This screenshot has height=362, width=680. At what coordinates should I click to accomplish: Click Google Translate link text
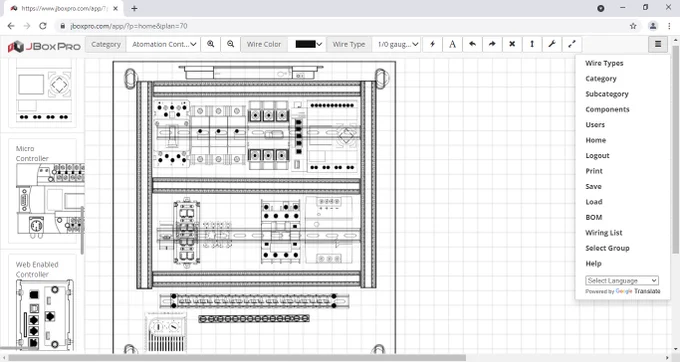pyautogui.click(x=638, y=291)
